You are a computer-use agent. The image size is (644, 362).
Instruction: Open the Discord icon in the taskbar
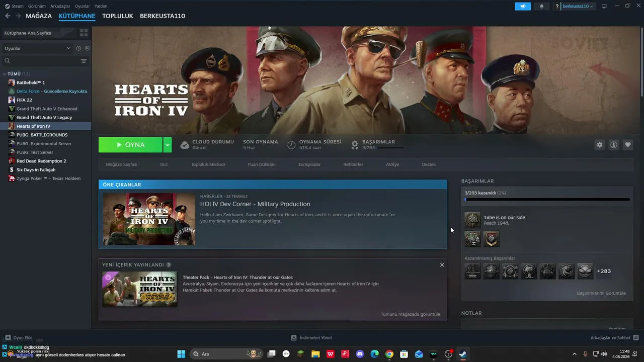(360, 354)
